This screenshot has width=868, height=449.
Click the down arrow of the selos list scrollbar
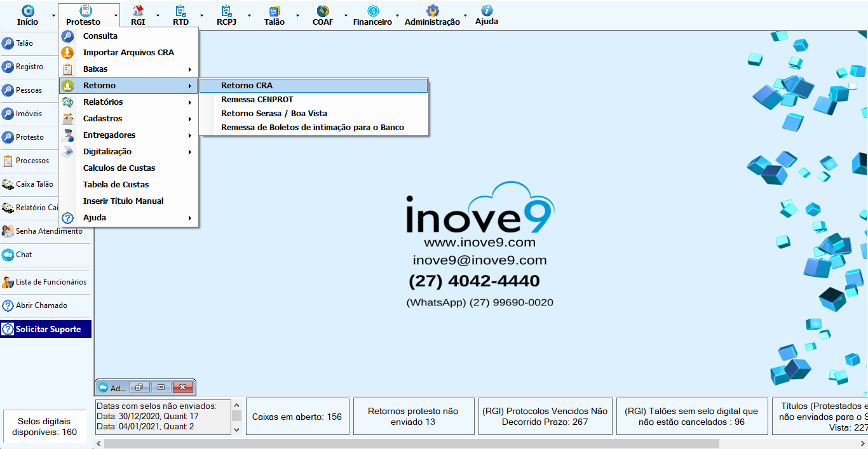pyautogui.click(x=236, y=429)
